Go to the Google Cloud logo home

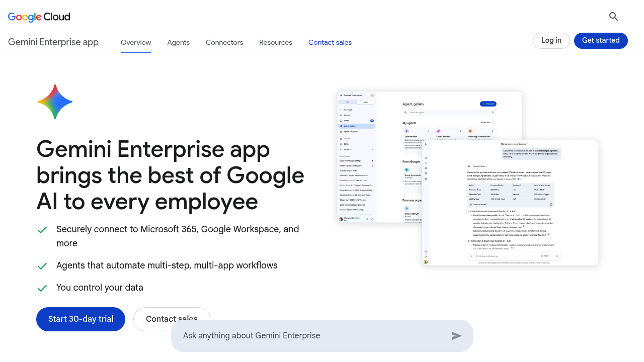pyautogui.click(x=39, y=17)
